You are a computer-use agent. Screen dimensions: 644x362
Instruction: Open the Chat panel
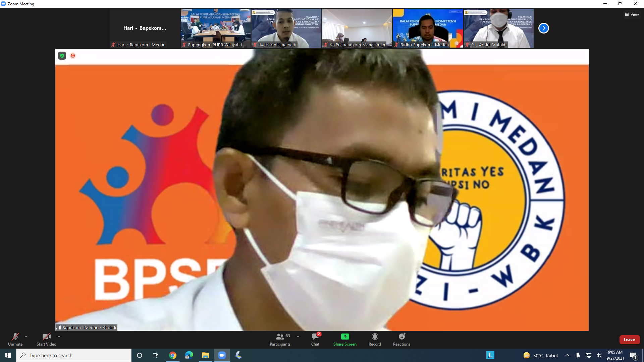pyautogui.click(x=315, y=339)
